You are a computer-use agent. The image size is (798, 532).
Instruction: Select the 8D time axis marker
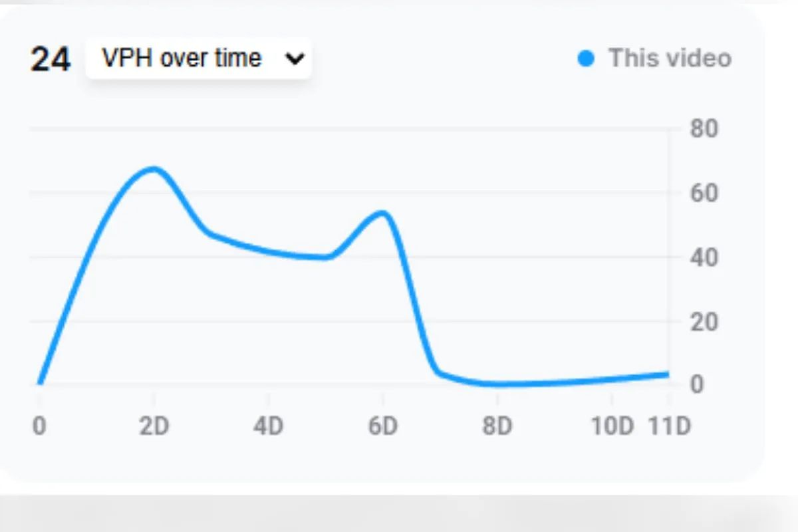[x=497, y=426]
